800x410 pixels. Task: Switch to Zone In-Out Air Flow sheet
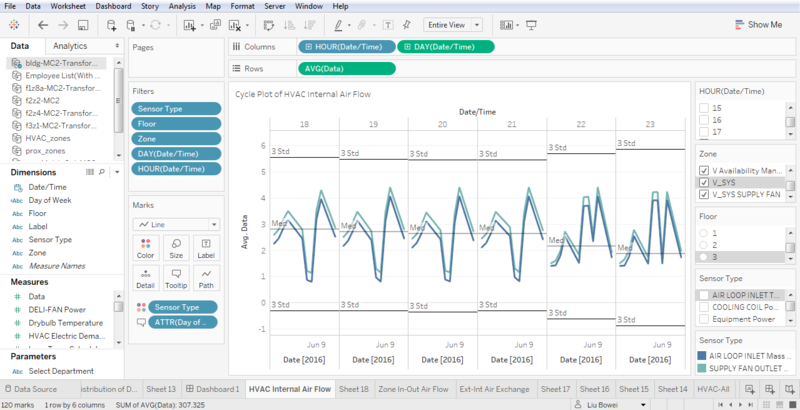pos(413,389)
